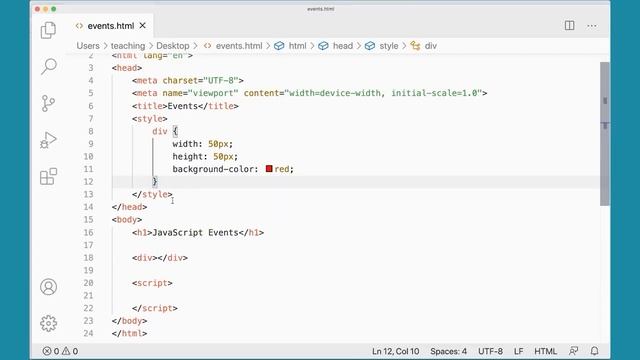Change language mode HTML
640x360 pixels.
545,351
